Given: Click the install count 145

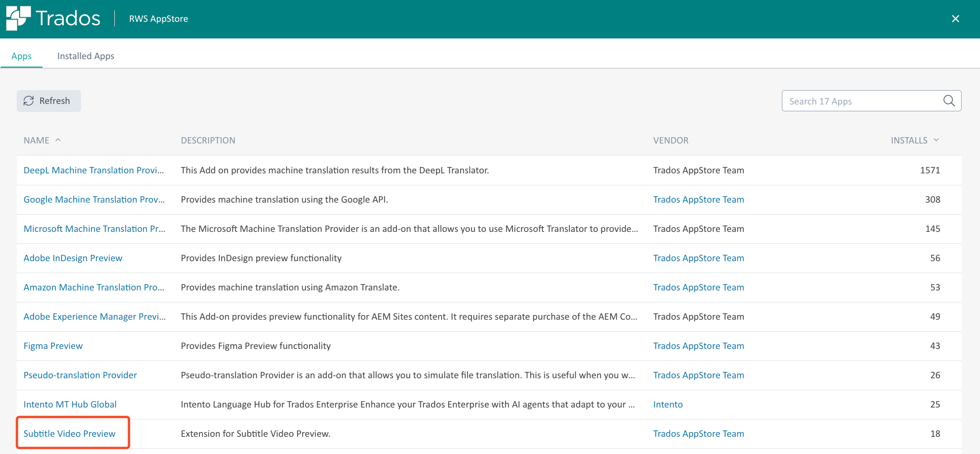Looking at the screenshot, I should (x=933, y=229).
